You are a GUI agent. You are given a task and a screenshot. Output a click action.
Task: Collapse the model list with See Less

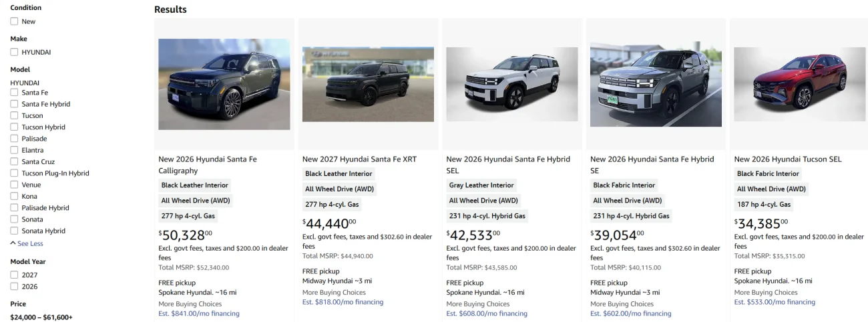[27, 243]
